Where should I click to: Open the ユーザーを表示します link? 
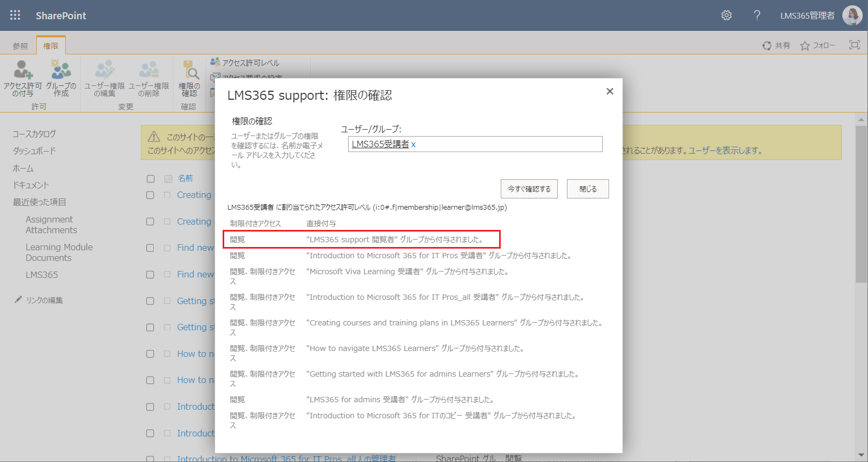pyautogui.click(x=725, y=150)
